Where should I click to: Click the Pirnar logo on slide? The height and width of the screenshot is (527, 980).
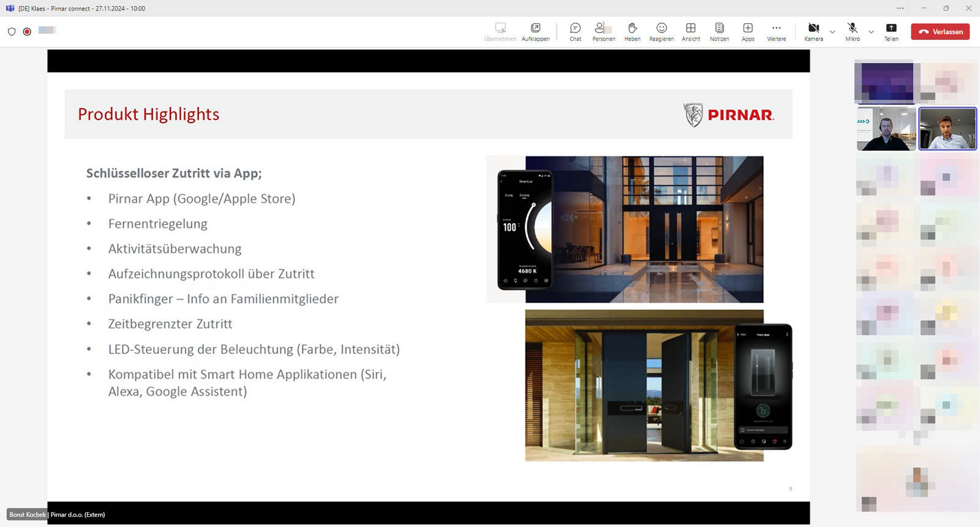pyautogui.click(x=729, y=115)
